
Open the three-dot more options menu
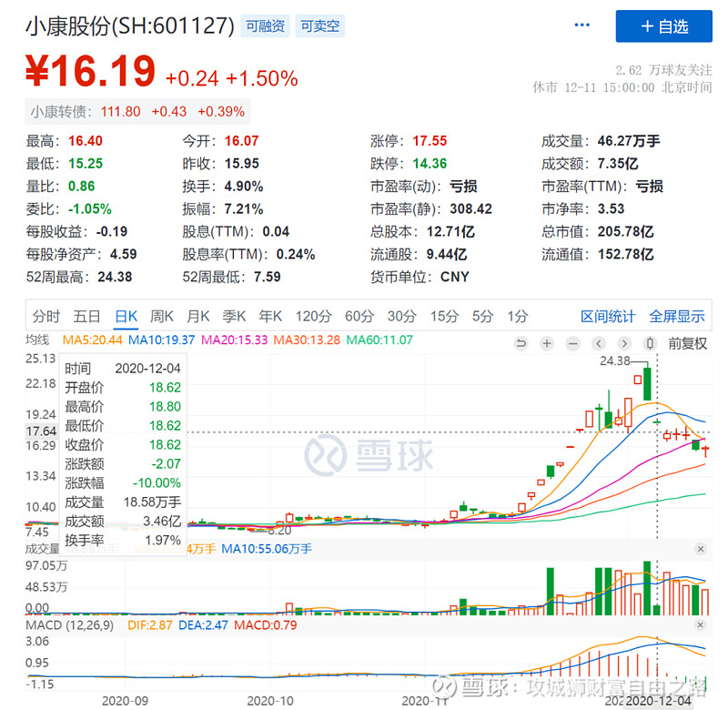tap(581, 25)
